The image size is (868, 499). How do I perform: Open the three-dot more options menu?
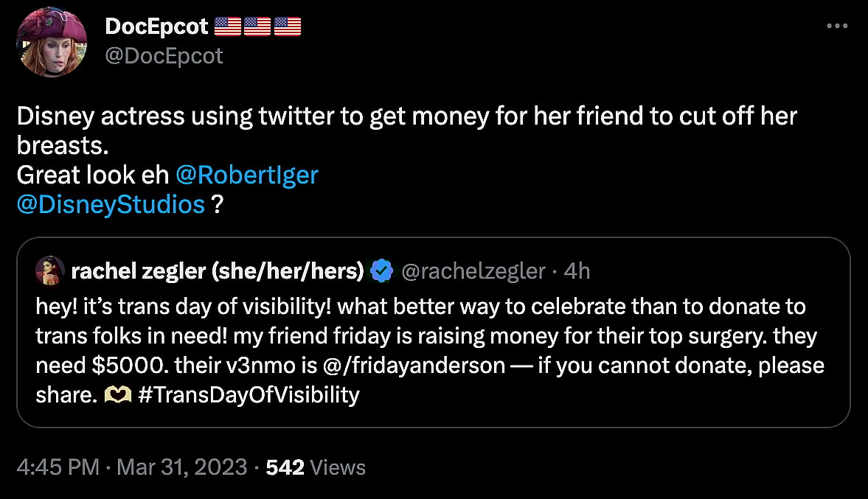[x=837, y=27]
